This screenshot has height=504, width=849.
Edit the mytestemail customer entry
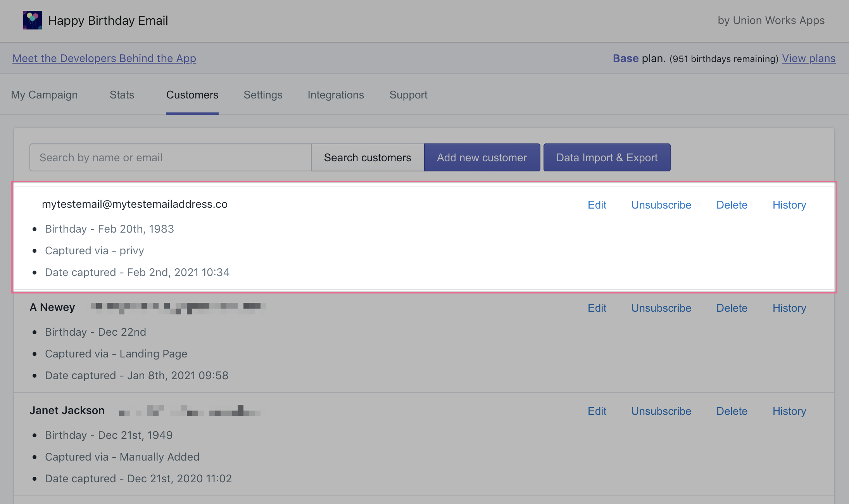click(x=597, y=205)
